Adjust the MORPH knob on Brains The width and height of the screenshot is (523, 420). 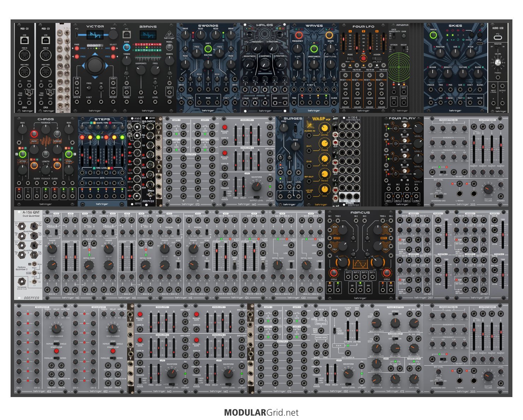tap(170, 60)
